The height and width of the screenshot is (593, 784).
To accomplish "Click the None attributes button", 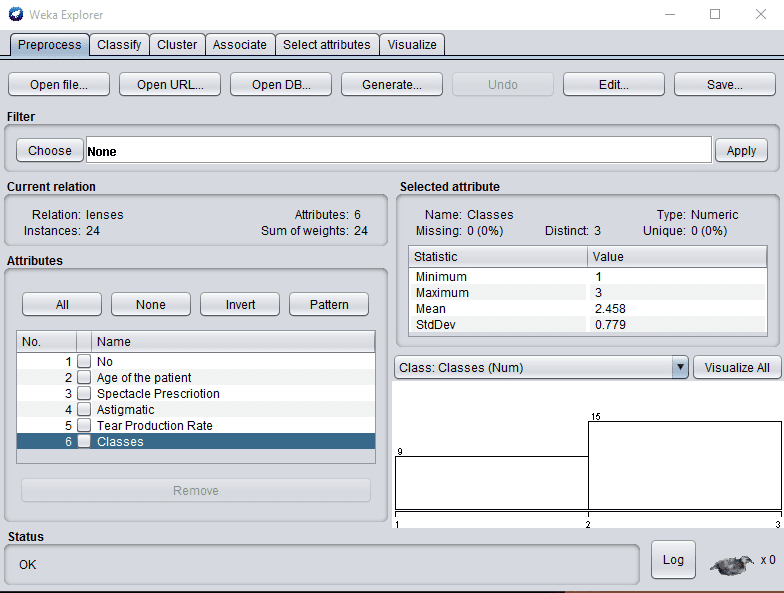I will [151, 304].
